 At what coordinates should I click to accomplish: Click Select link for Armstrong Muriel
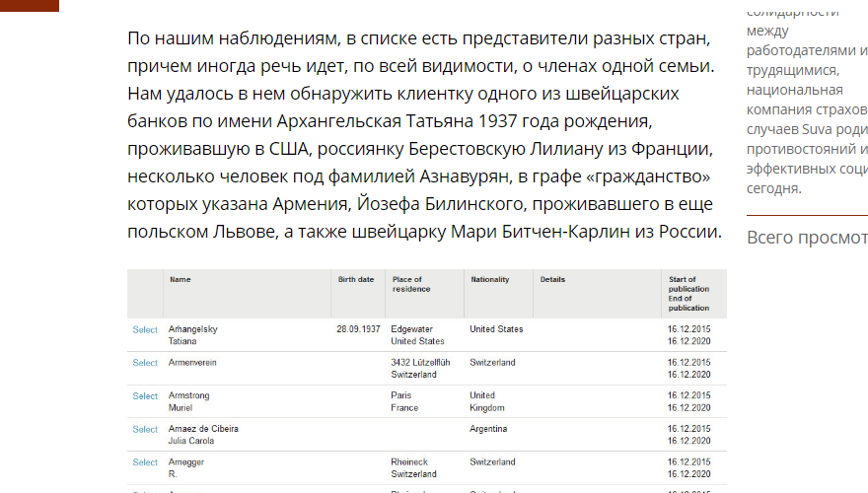145,396
